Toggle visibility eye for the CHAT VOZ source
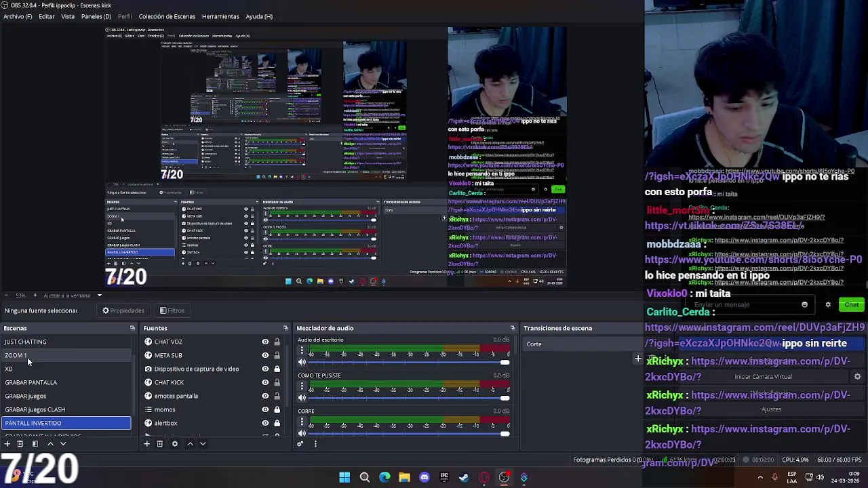Screen dimensions: 868x488 tap(265, 342)
